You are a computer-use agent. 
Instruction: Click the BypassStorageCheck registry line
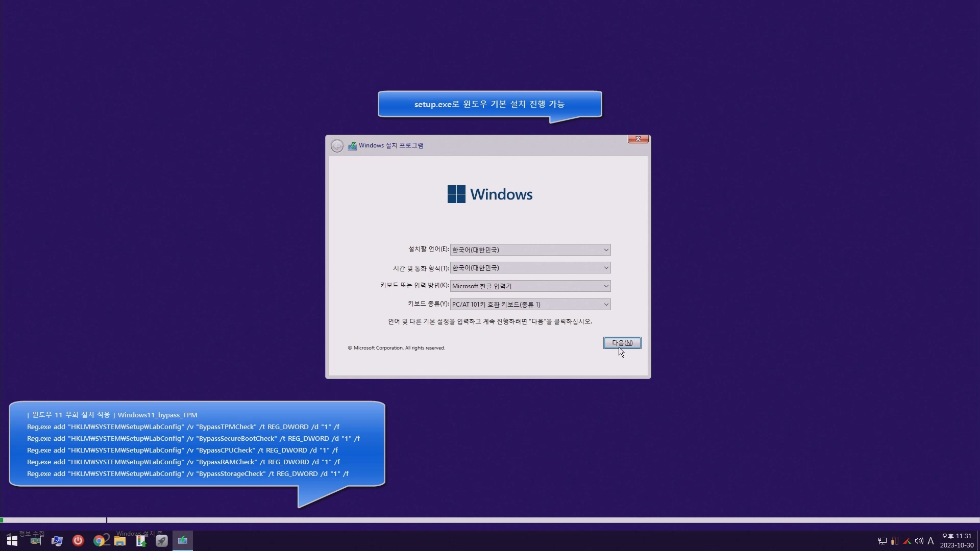tap(188, 474)
